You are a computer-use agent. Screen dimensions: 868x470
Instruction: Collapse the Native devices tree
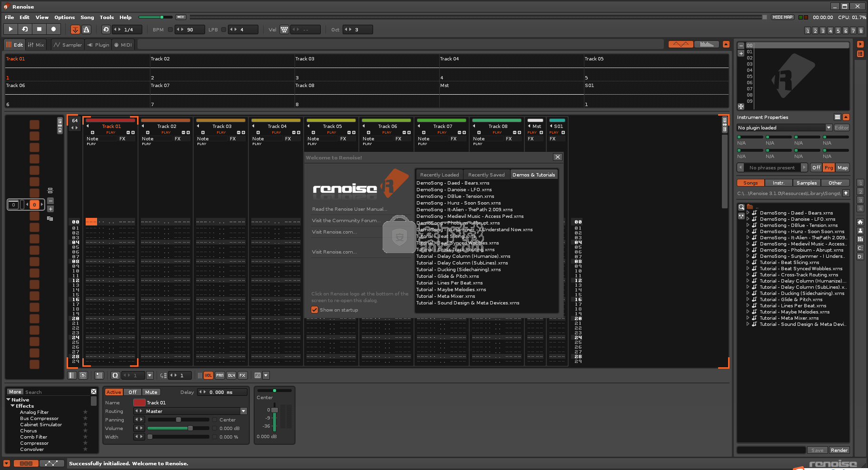click(9, 400)
